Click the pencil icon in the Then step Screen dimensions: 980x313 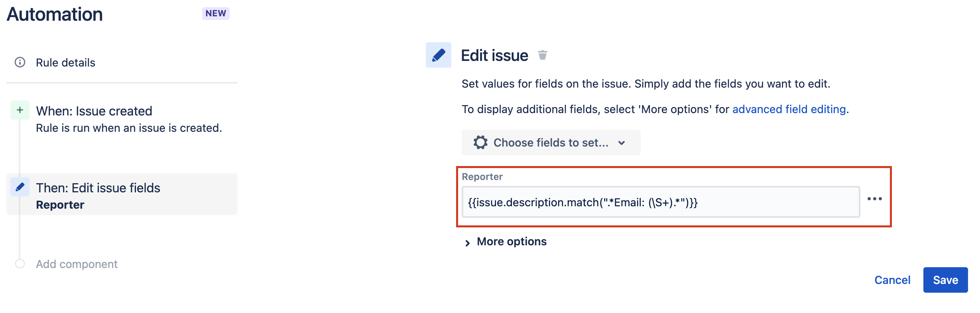point(20,187)
